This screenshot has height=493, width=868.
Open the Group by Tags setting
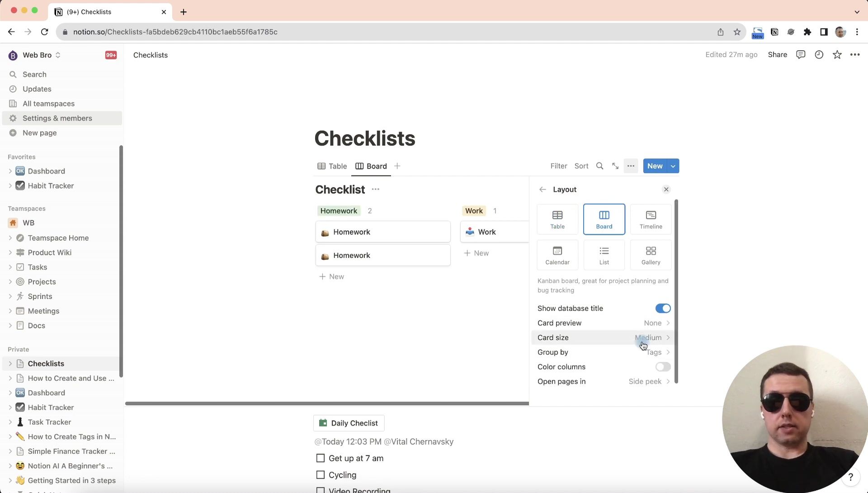tap(604, 352)
